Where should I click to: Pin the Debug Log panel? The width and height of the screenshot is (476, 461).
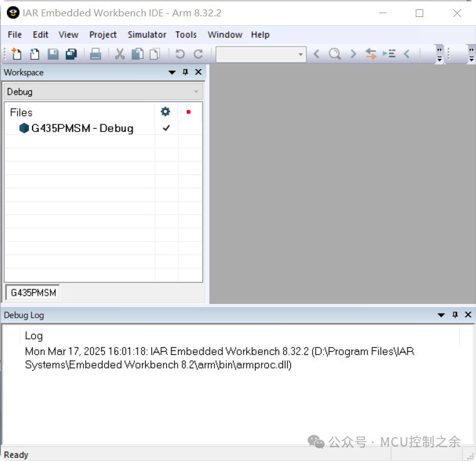pos(455,315)
